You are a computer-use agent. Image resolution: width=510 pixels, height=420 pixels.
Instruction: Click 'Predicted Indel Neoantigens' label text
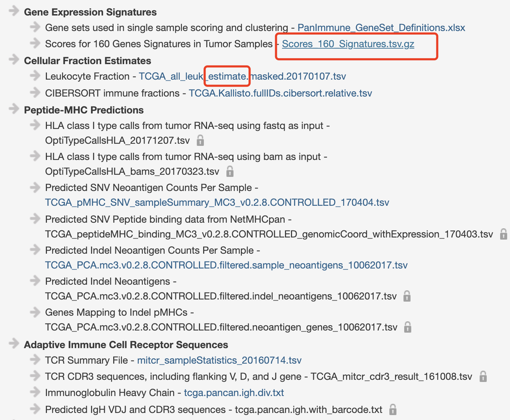pos(108,282)
